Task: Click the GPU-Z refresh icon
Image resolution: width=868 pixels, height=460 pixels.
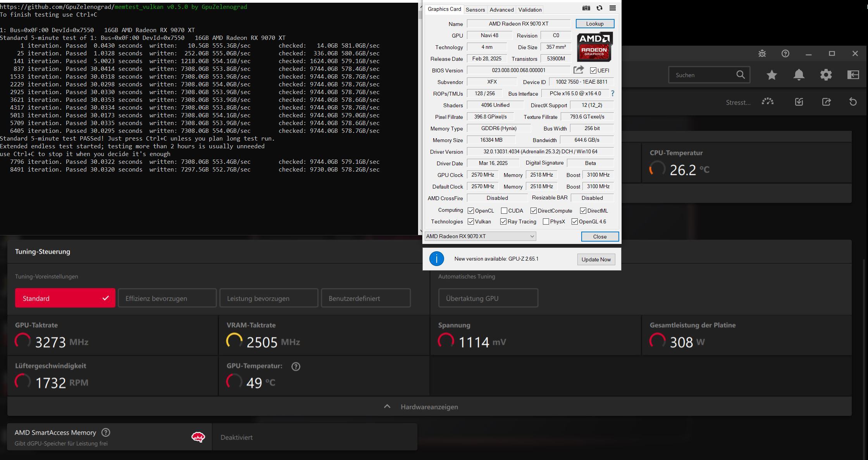Action: [599, 8]
